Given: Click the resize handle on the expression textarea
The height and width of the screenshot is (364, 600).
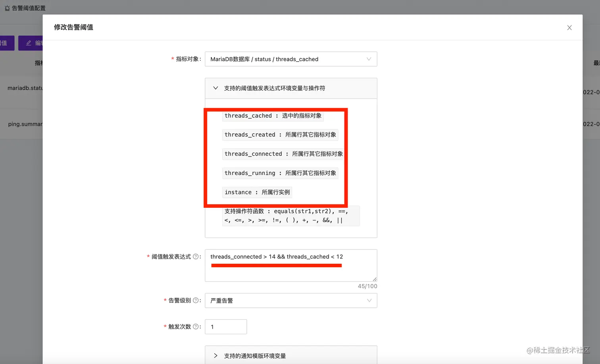Looking at the screenshot, I should [375, 279].
